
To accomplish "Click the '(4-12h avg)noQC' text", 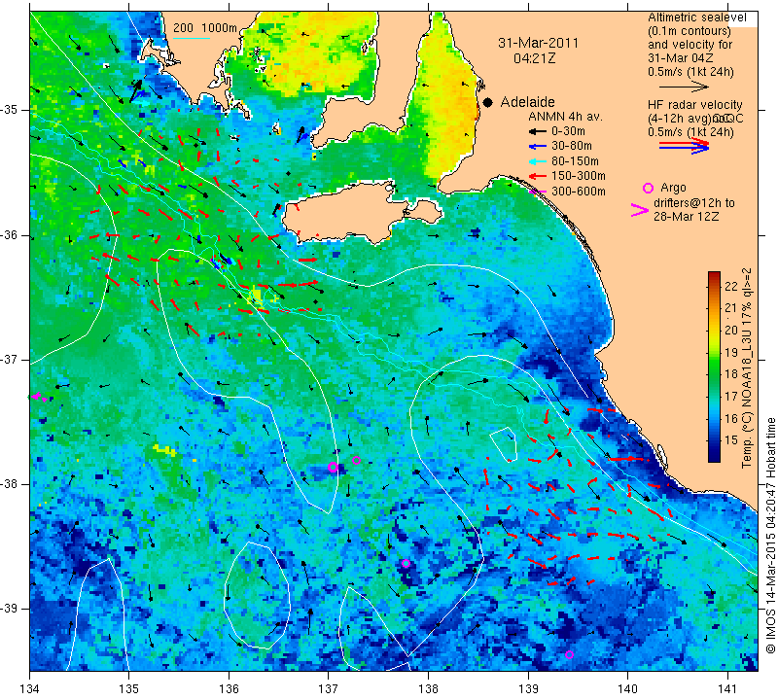I will (695, 119).
